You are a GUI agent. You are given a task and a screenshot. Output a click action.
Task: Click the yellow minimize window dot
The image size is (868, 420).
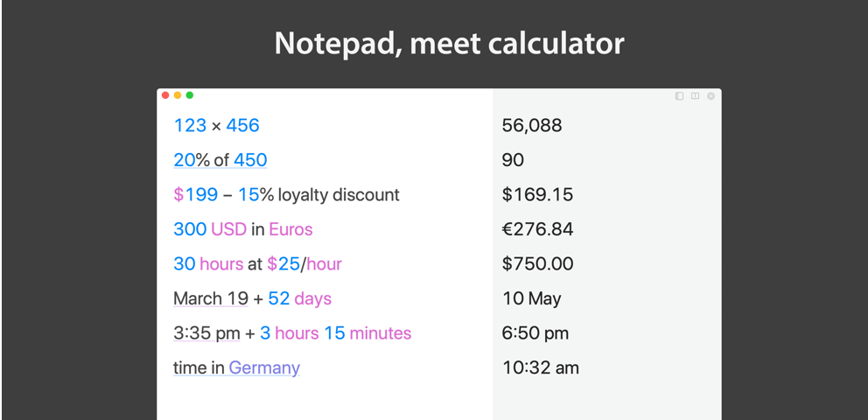click(x=178, y=95)
